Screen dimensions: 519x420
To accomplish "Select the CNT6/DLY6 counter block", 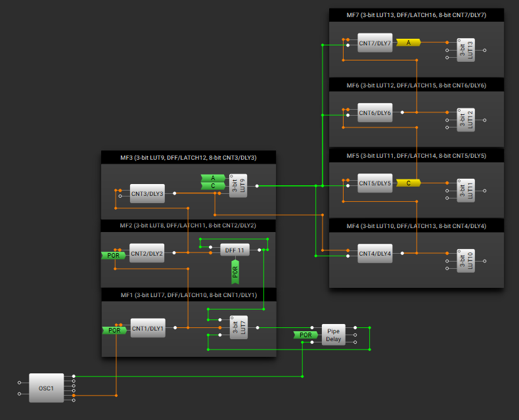I will [x=375, y=112].
